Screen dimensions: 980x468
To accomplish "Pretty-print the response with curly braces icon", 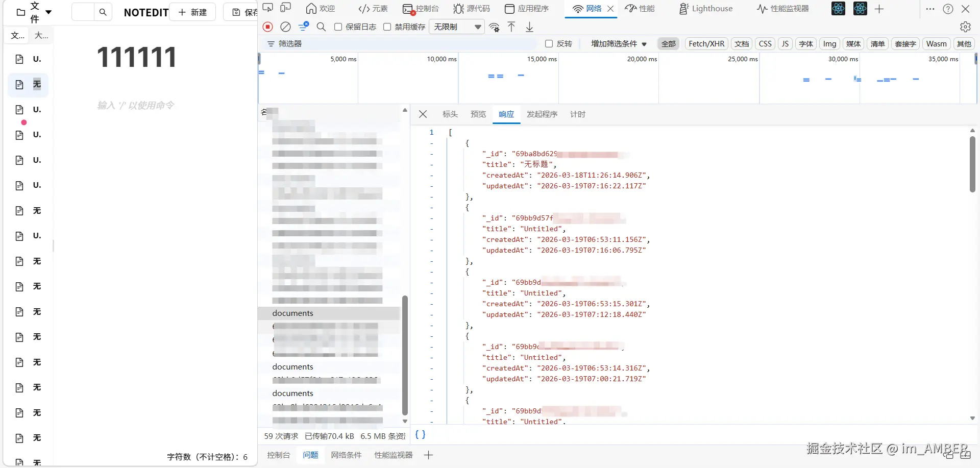I will pos(420,435).
